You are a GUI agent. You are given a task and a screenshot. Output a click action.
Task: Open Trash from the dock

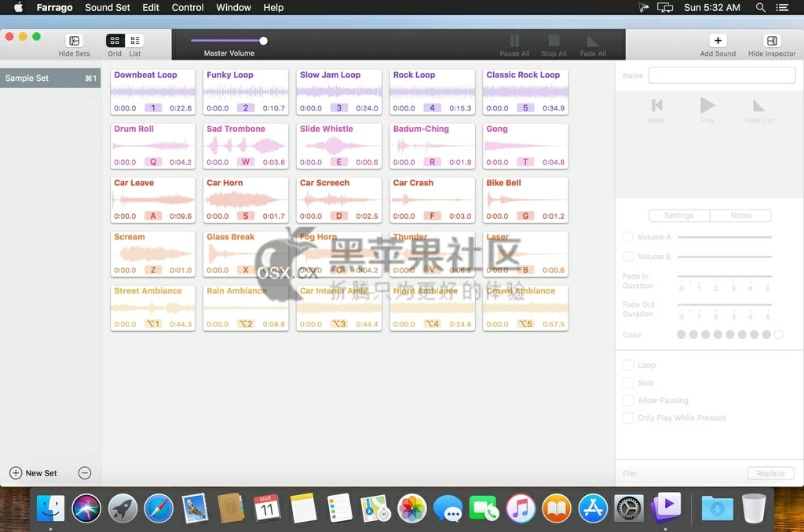click(754, 508)
